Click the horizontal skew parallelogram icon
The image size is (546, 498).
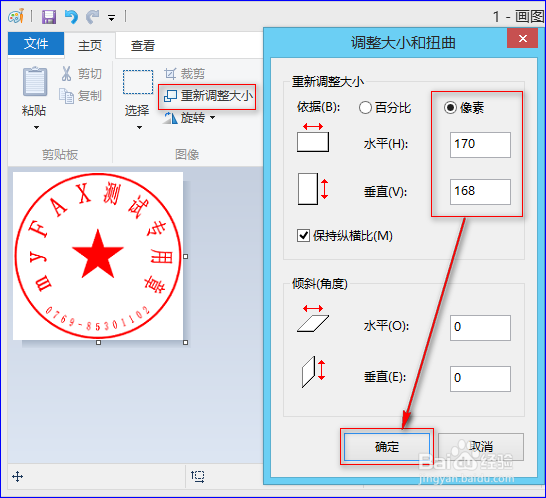tap(313, 318)
